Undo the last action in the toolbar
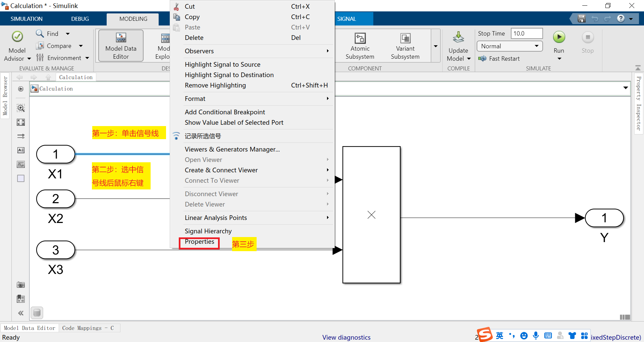Screen dimensions: 644x342 pos(595,19)
